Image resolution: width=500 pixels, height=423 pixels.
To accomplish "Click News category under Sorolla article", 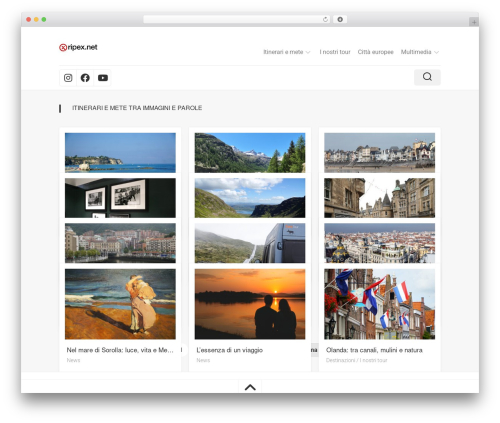I will click(x=73, y=360).
